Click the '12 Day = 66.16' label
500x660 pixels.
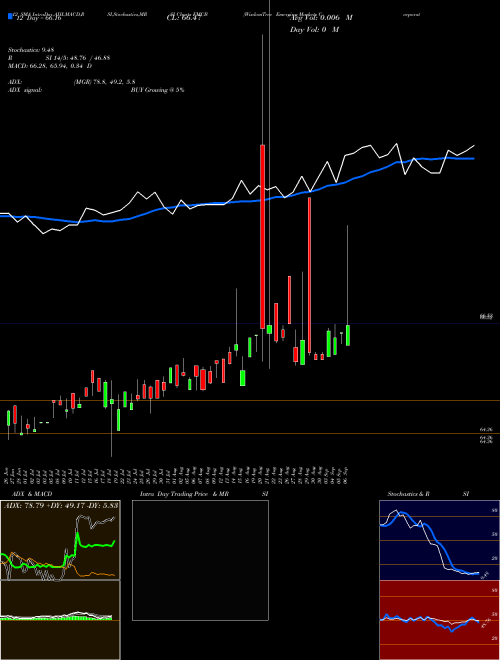tap(39, 18)
